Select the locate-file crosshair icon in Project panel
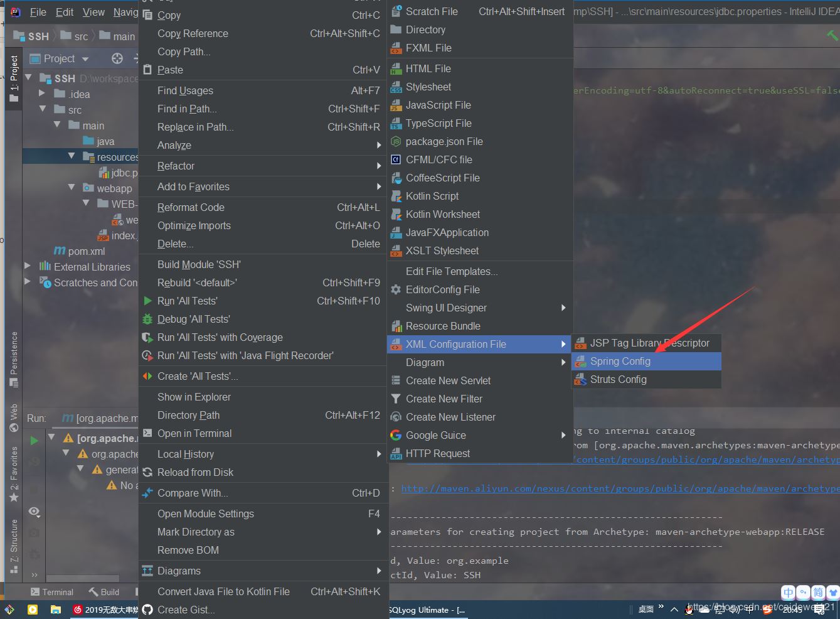 117,58
